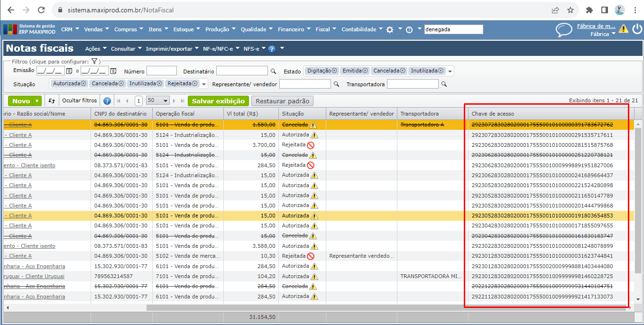The width and height of the screenshot is (644, 325).
Task: Click the Transportadora search magnifier icon
Action: 444,84
